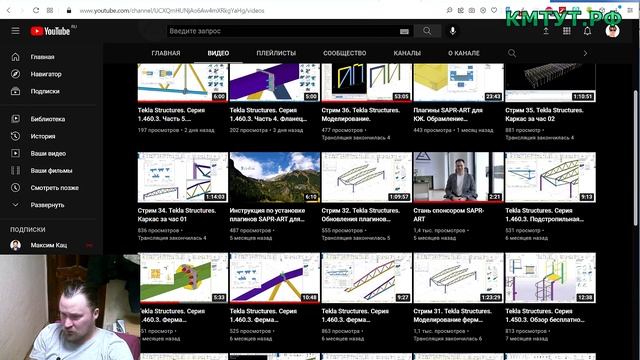Reload the page in browser

36,10
